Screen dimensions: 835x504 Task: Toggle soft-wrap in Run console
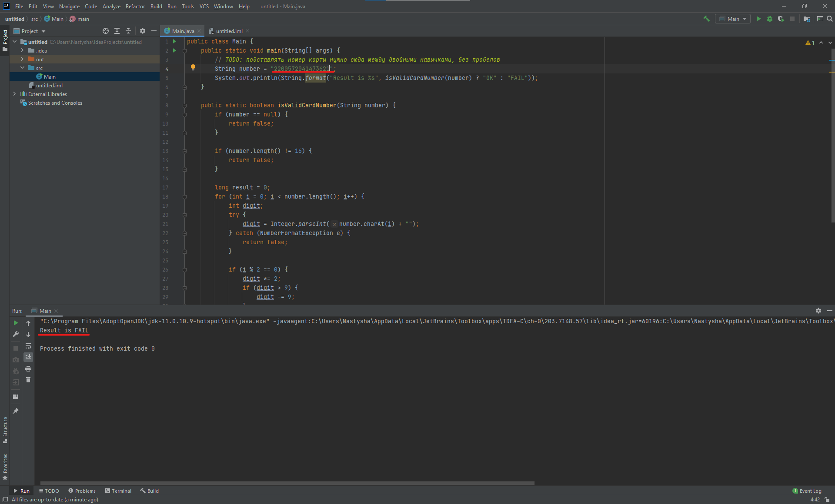(28, 346)
